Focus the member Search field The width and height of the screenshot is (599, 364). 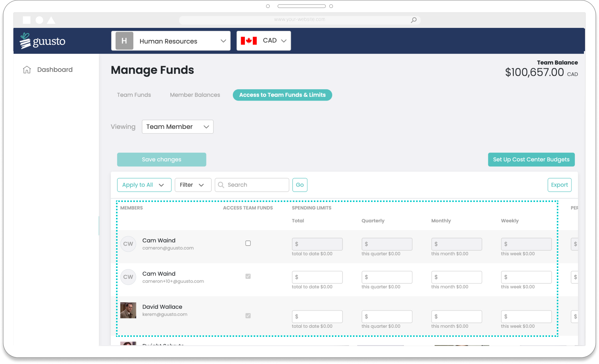point(252,185)
